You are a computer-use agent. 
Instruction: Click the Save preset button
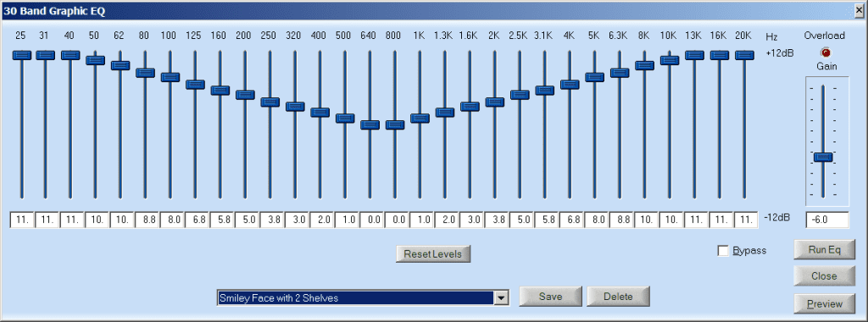tap(550, 297)
